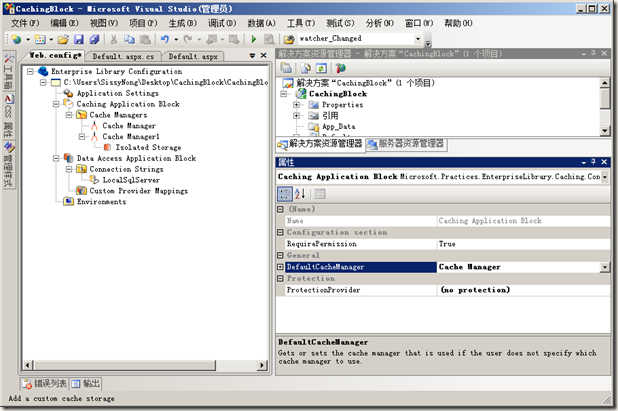Viewport: 618px width, 411px height.
Task: Open the DefaultCacheManager value dropdown
Action: point(605,267)
